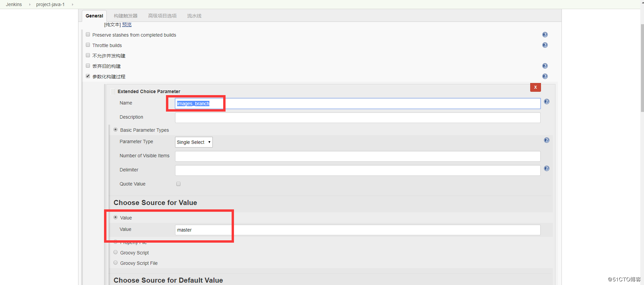This screenshot has width=644, height=285.
Task: Open help for Preserve stashes from completed builds
Action: pyautogui.click(x=545, y=35)
